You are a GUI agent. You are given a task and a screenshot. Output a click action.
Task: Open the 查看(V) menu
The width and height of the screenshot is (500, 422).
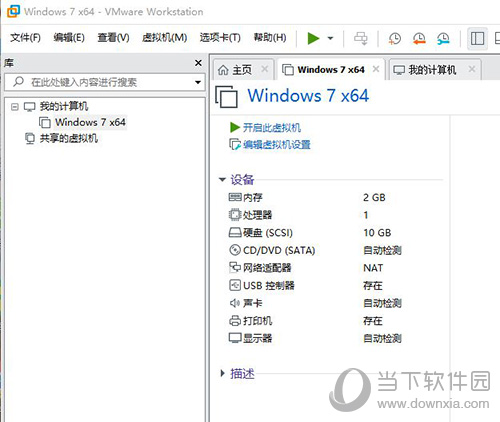tap(113, 38)
